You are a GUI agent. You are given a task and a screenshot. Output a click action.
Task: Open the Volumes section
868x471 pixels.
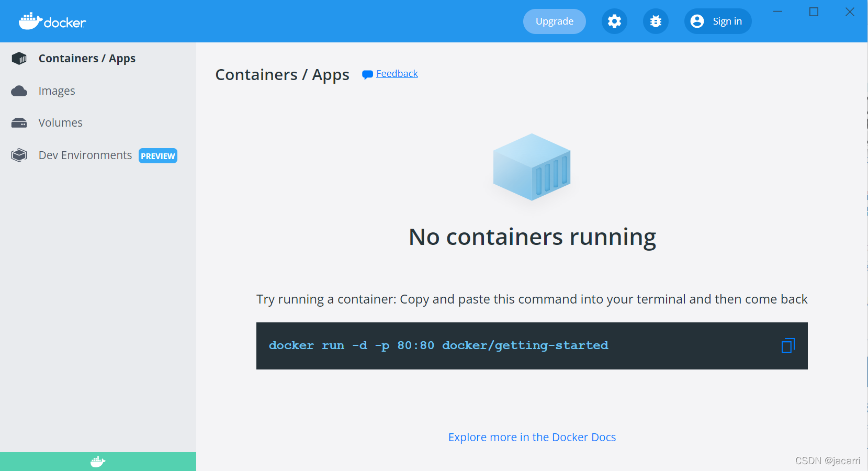(60, 123)
